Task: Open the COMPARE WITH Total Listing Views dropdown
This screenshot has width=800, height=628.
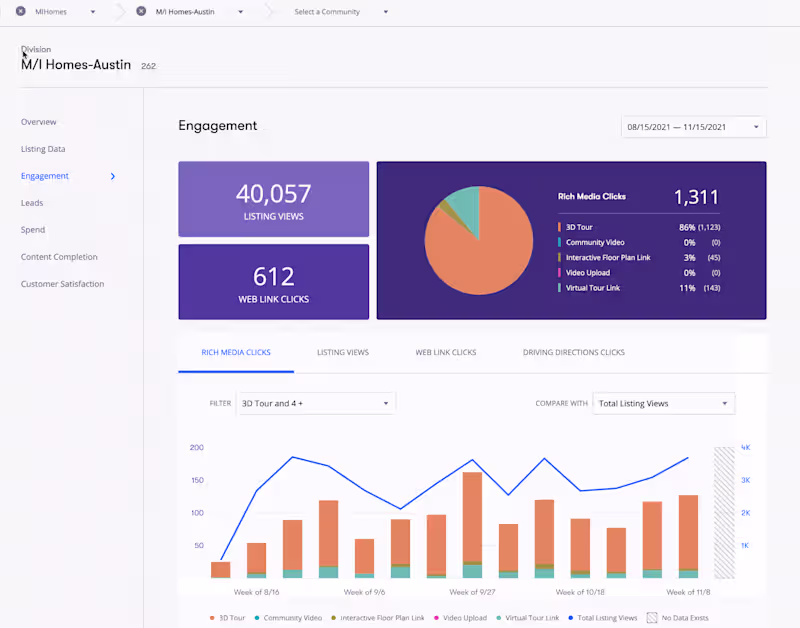Action: pyautogui.click(x=663, y=404)
